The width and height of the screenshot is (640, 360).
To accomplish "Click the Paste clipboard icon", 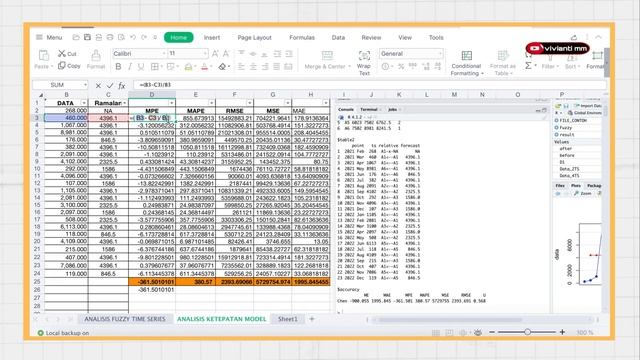I will click(x=43, y=55).
